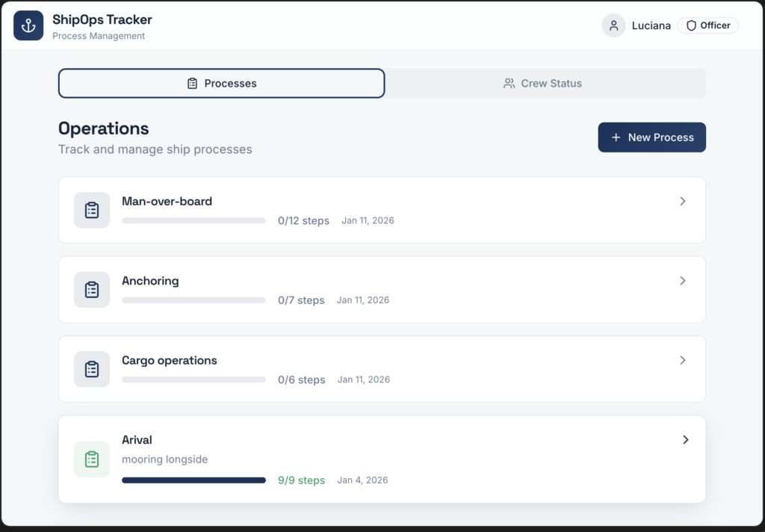Click the user avatar icon beside Luciana
The width and height of the screenshot is (765, 532).
click(613, 25)
